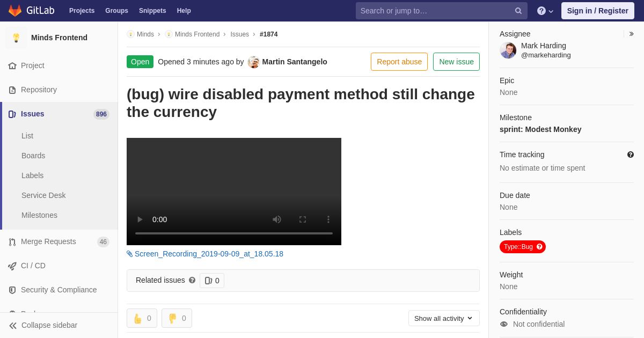
Task: Click Mark Harding's assignee avatar
Action: click(508, 50)
